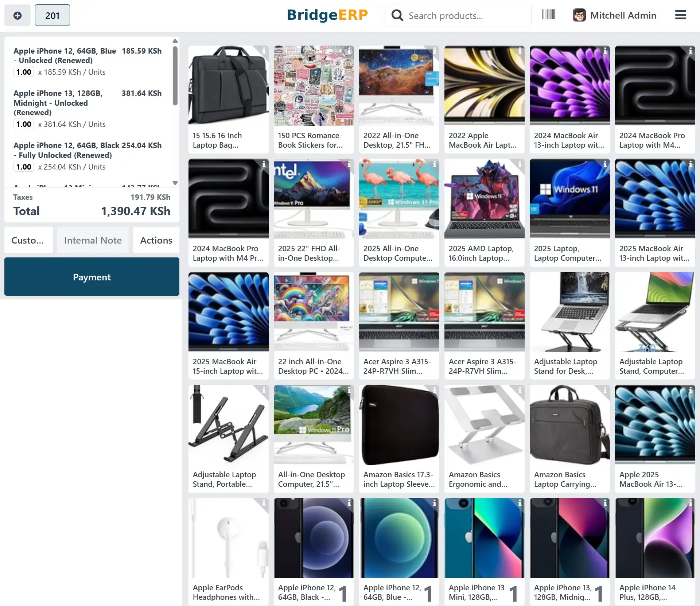
Task: Open the hamburger menu icon
Action: pos(680,15)
